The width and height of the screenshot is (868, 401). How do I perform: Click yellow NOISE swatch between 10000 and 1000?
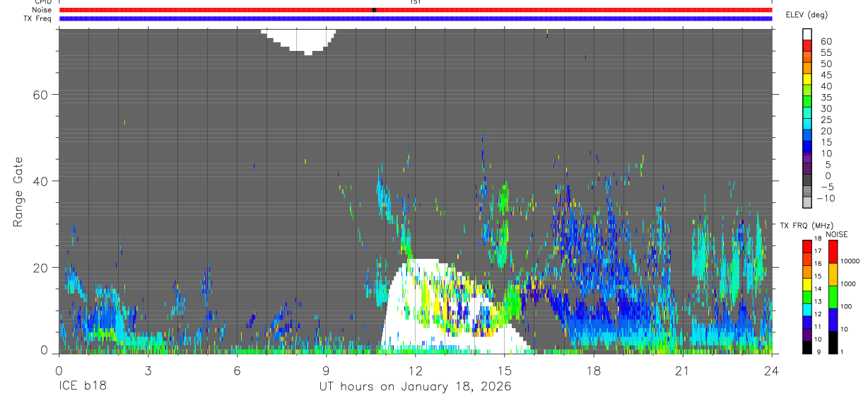[x=833, y=274]
